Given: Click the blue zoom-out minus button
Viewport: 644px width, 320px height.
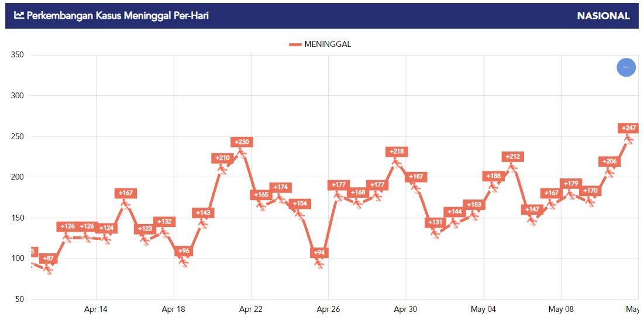Looking at the screenshot, I should coord(626,67).
